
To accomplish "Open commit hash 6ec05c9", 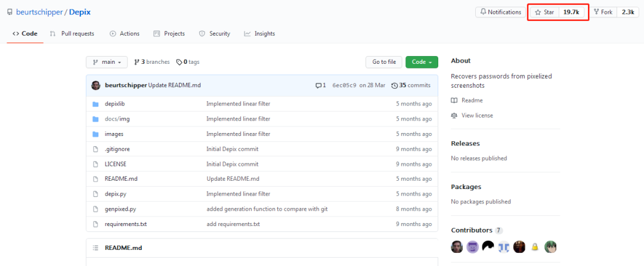I will (344, 85).
